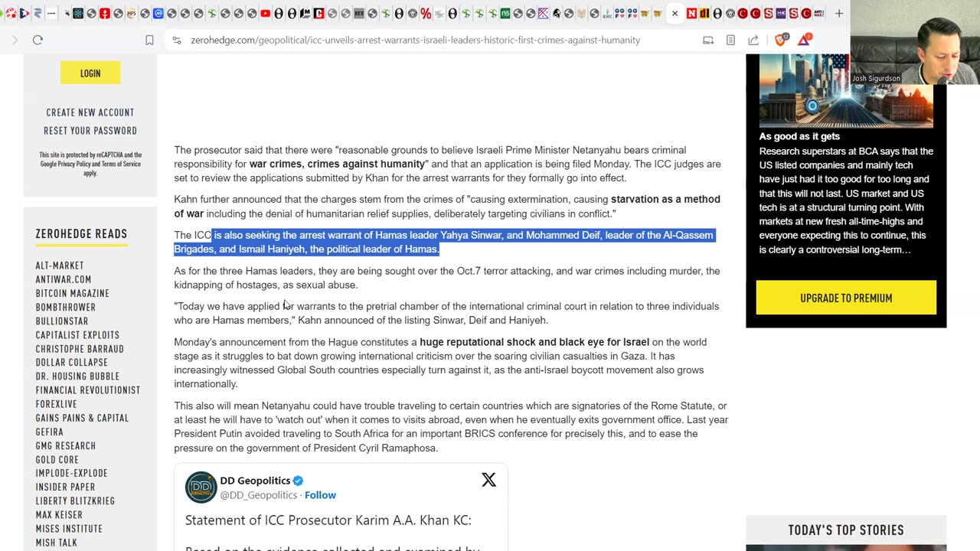Viewport: 980px width, 551px height.
Task: Click the highlighted Hamas arrest warrant sentence
Action: click(x=444, y=242)
